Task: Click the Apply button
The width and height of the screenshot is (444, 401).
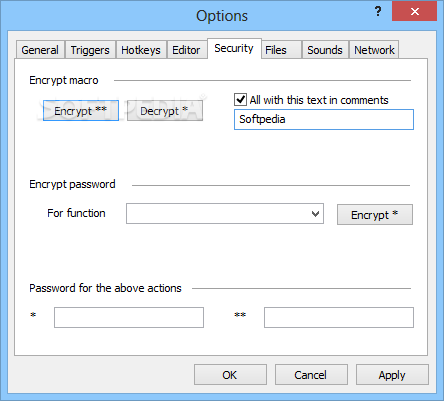Action: pos(392,375)
